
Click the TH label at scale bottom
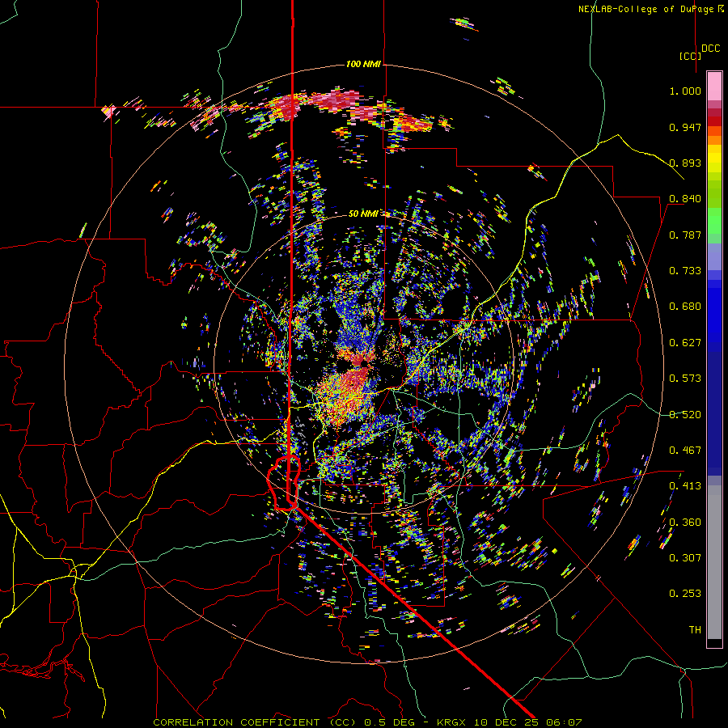pos(695,630)
